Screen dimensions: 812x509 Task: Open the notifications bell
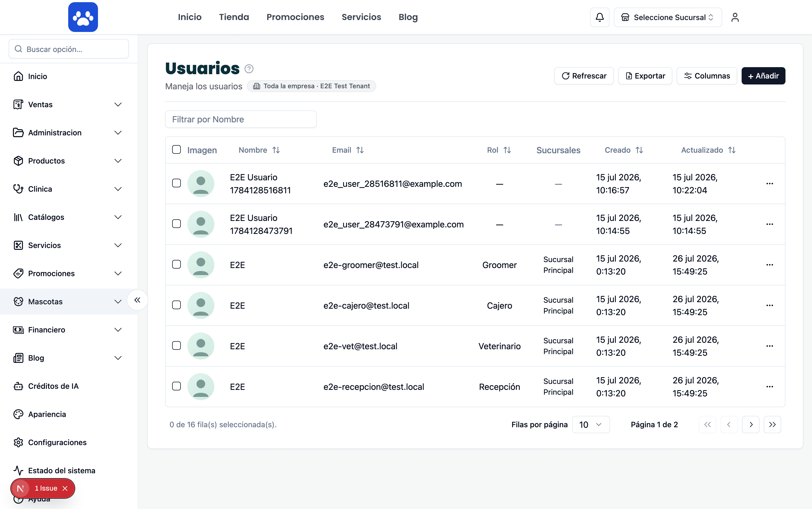point(599,17)
